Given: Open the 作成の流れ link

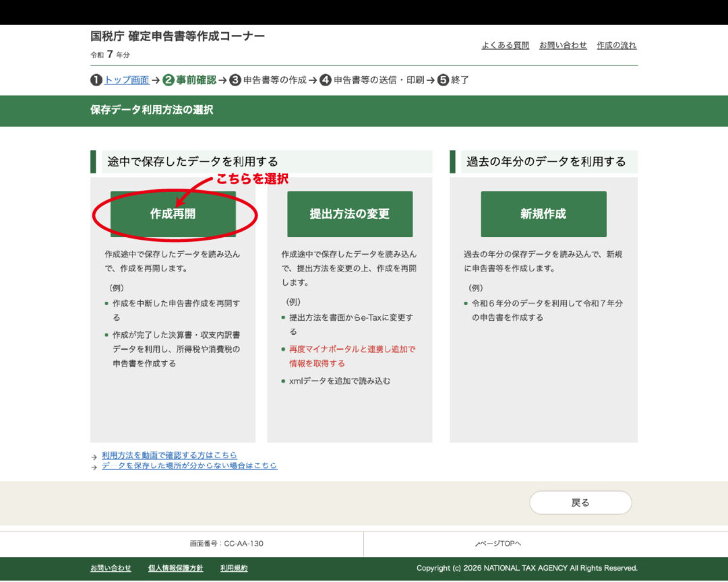Looking at the screenshot, I should (617, 45).
